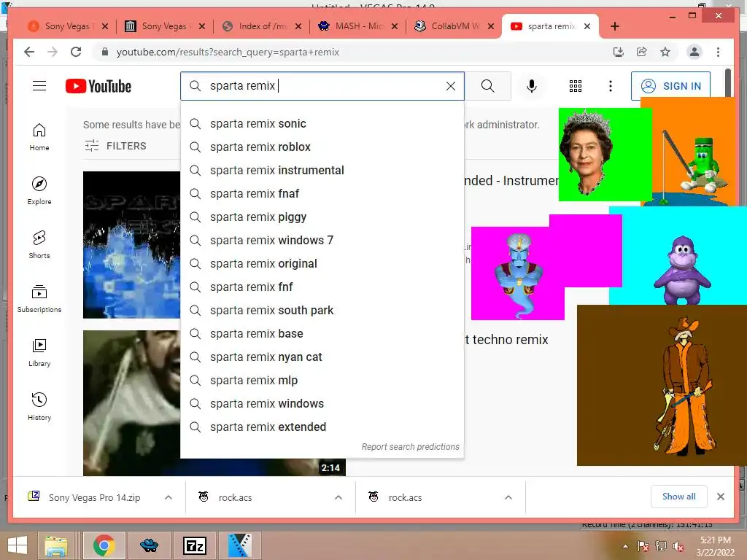This screenshot has width=747, height=560.
Task: Open 7-Zip from the taskbar
Action: point(195,545)
